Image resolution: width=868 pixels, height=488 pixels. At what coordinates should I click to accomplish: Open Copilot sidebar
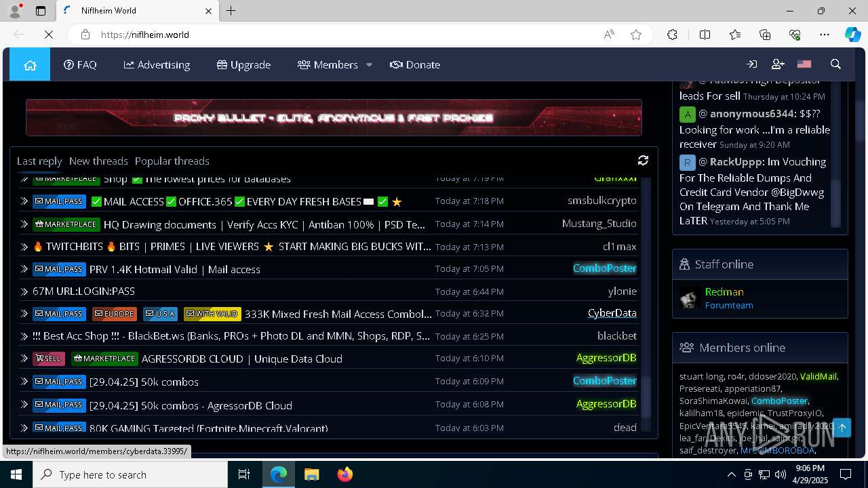click(852, 35)
